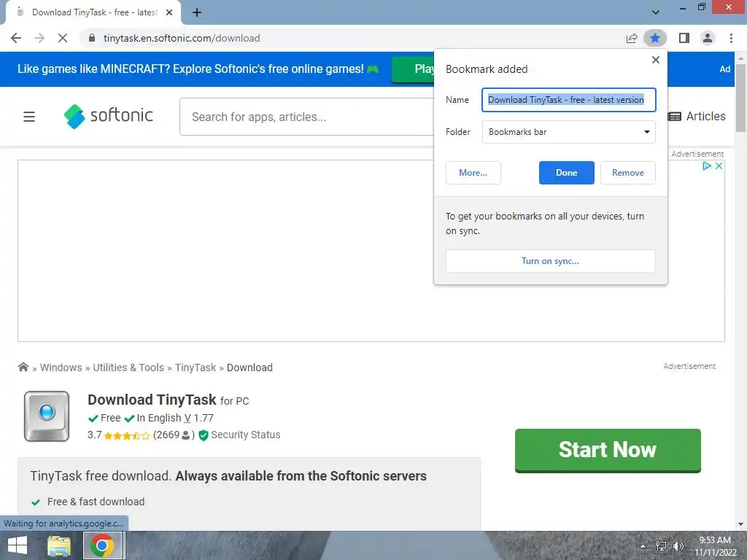Click the green Play button in banner
This screenshot has width=747, height=560.
(413, 69)
